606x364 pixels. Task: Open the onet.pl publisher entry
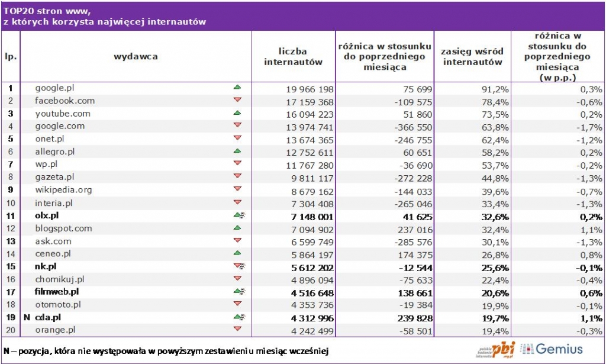tap(49, 139)
